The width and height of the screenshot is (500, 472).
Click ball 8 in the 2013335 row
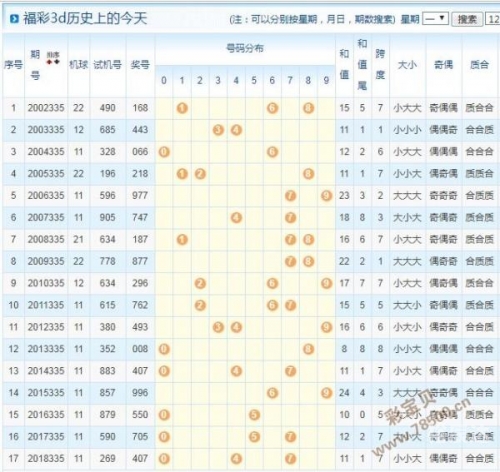coord(309,349)
